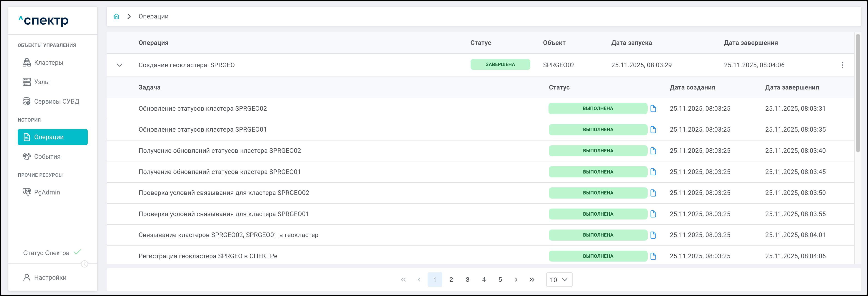Image resolution: width=868 pixels, height=296 pixels.
Task: Collapse the sidebar with round arrow button
Action: pyautogui.click(x=85, y=264)
